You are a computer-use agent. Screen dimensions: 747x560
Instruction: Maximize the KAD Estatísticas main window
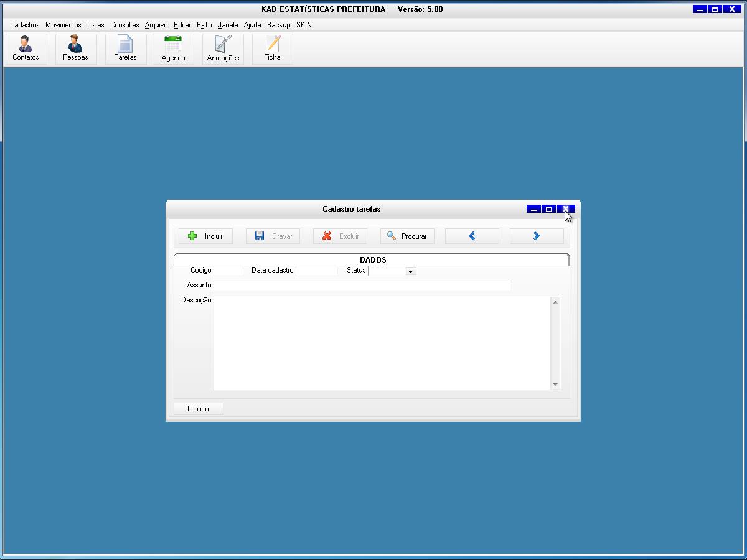pyautogui.click(x=715, y=9)
